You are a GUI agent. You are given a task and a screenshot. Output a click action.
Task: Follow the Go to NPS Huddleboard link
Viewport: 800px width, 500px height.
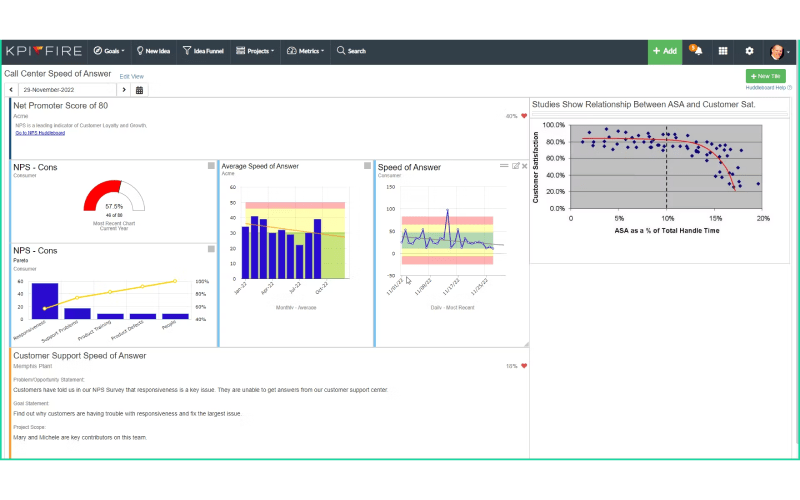40,133
